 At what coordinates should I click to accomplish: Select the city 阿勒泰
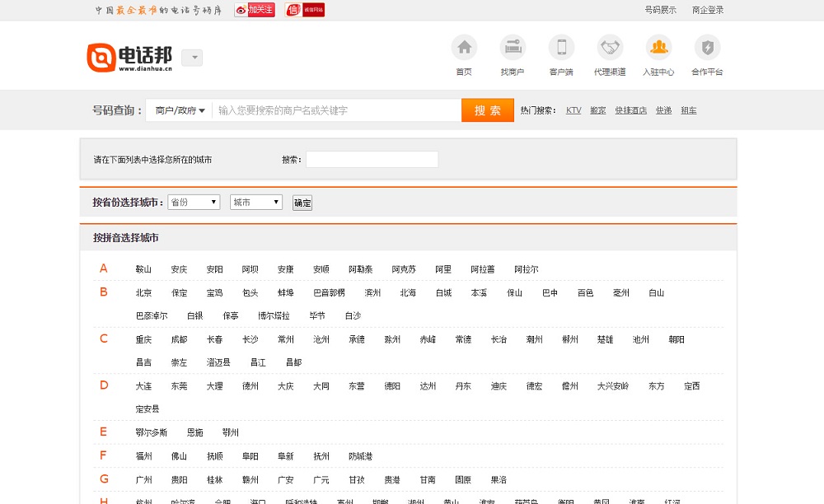click(361, 269)
